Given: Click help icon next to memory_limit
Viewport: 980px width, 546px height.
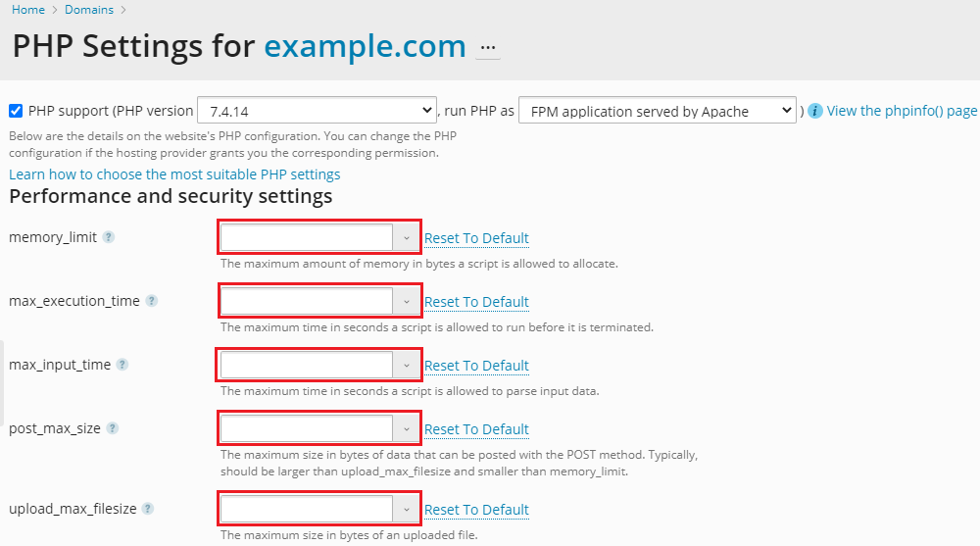Looking at the screenshot, I should pos(109,237).
